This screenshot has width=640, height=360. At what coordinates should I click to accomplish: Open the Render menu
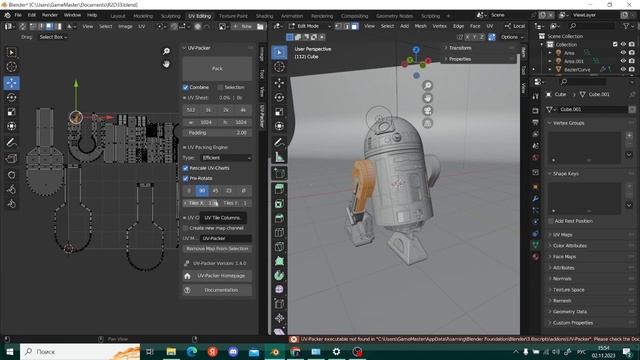pos(50,15)
